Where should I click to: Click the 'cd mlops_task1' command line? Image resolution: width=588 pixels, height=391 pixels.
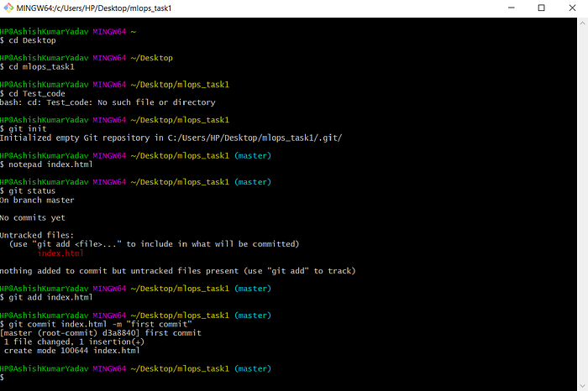(38, 67)
